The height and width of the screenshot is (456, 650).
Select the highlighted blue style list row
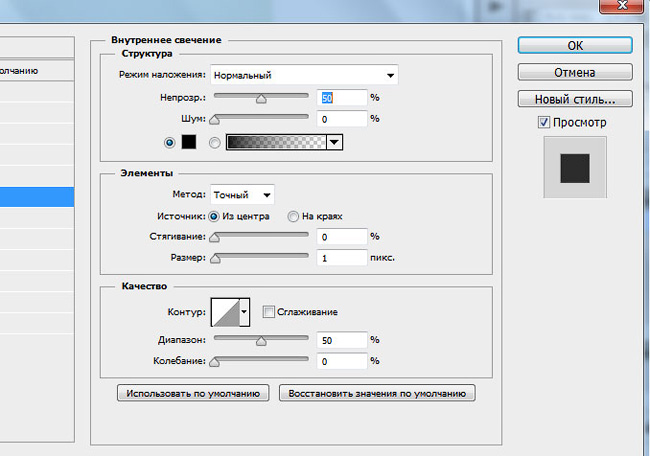tap(37, 197)
